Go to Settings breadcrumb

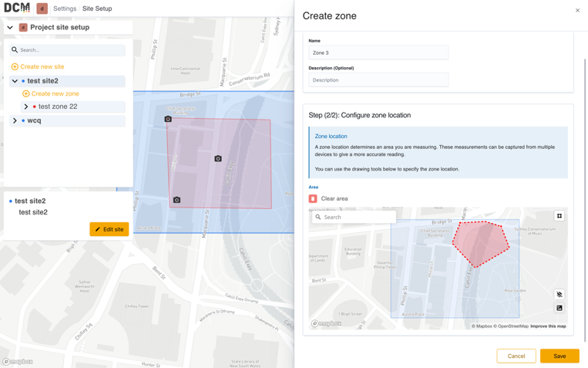[65, 8]
